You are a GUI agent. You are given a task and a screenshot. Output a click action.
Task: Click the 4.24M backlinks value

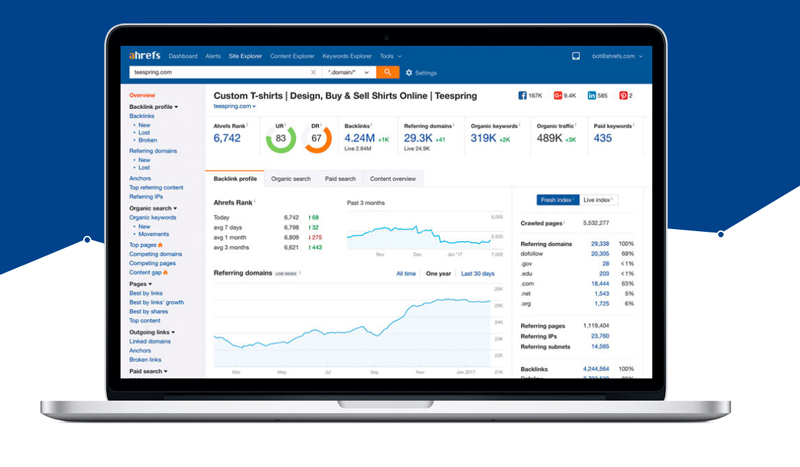click(x=359, y=138)
